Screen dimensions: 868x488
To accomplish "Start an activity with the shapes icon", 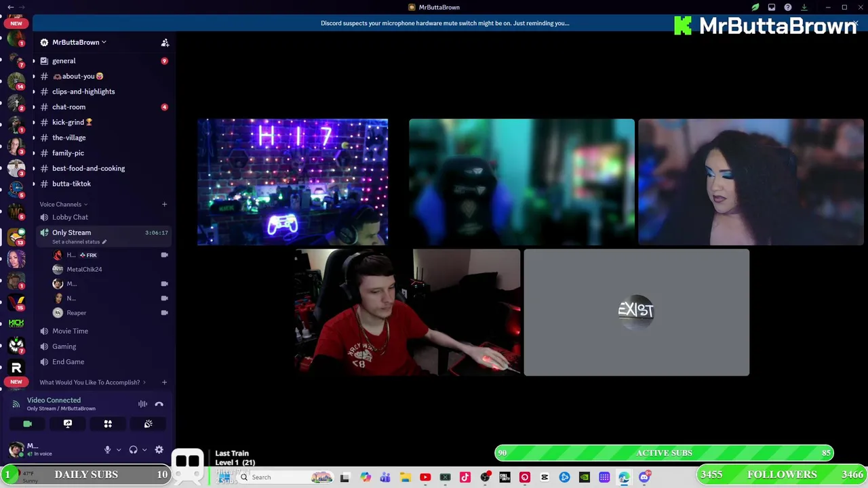I will [x=108, y=424].
